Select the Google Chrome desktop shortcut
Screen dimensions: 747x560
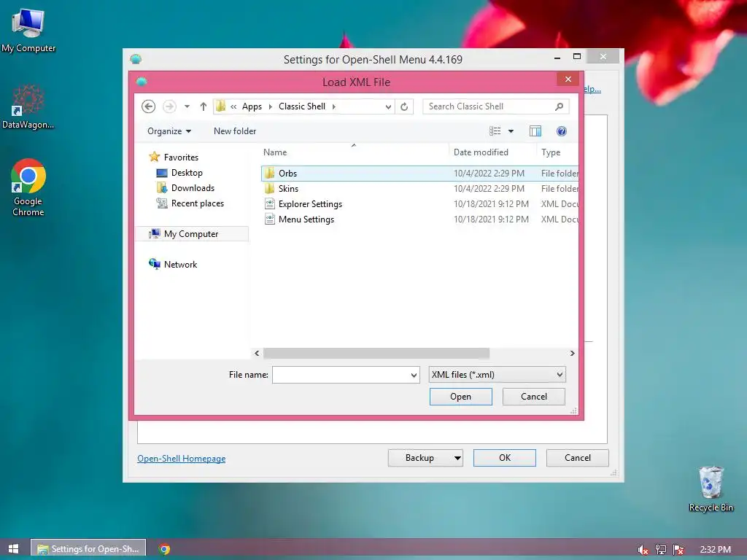tap(28, 187)
